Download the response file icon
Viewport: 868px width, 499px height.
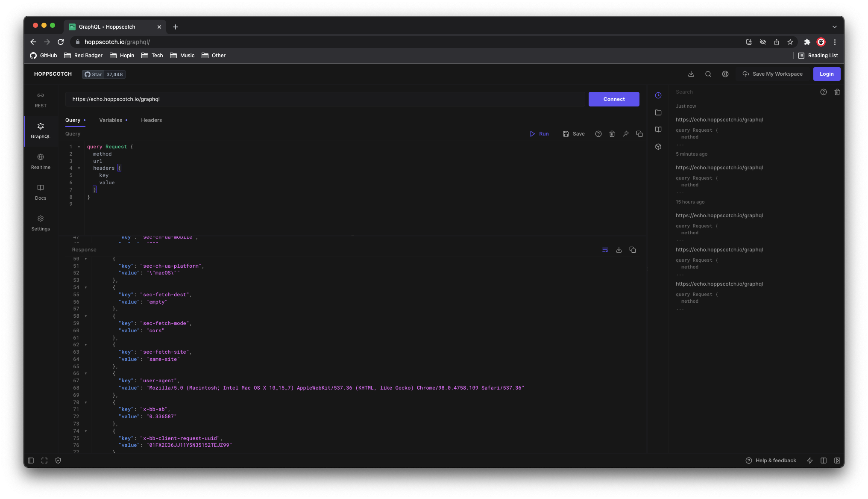click(x=619, y=250)
